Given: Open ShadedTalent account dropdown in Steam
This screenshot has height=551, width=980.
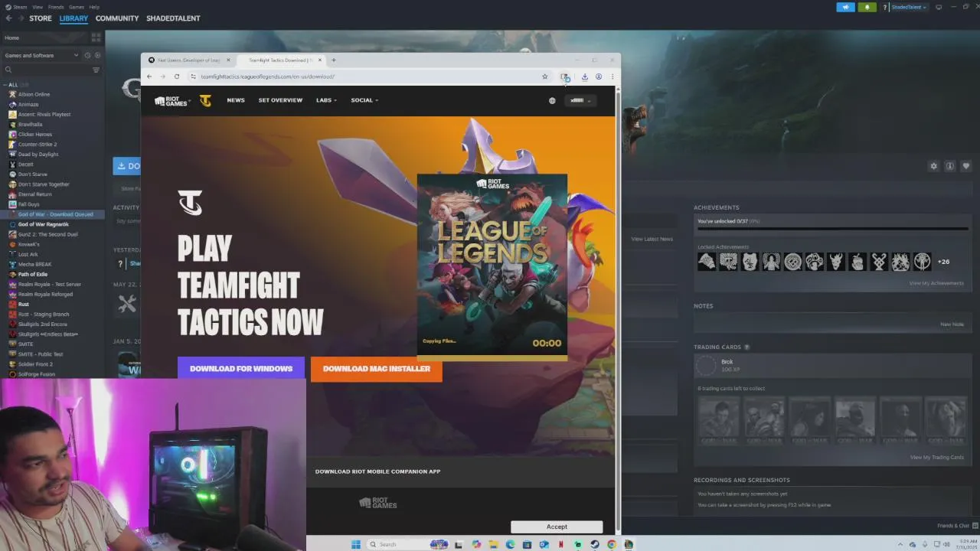Looking at the screenshot, I should (910, 7).
